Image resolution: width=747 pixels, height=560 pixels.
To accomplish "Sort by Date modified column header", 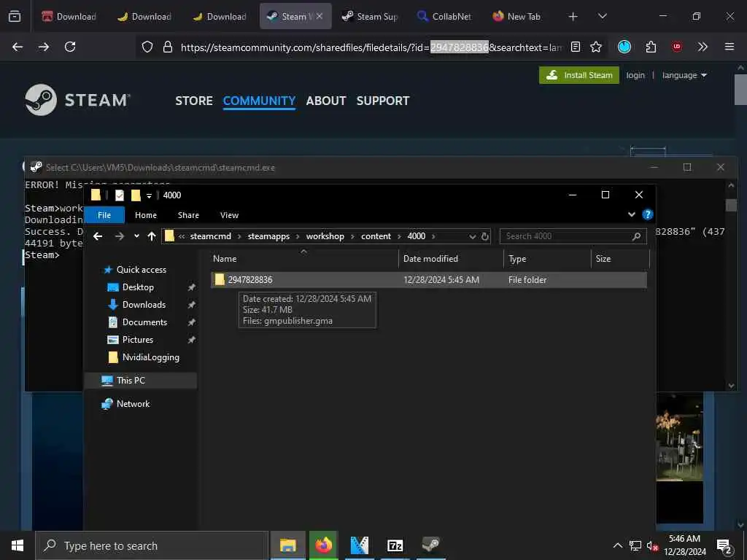I will (451, 259).
